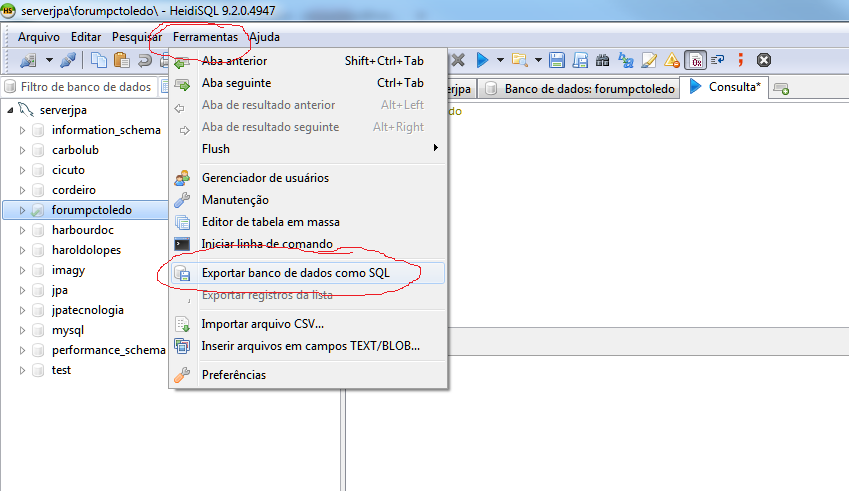Screen dimensions: 849x491
Task: Expand the forumpctoledo database node
Action: pyautogui.click(x=22, y=210)
